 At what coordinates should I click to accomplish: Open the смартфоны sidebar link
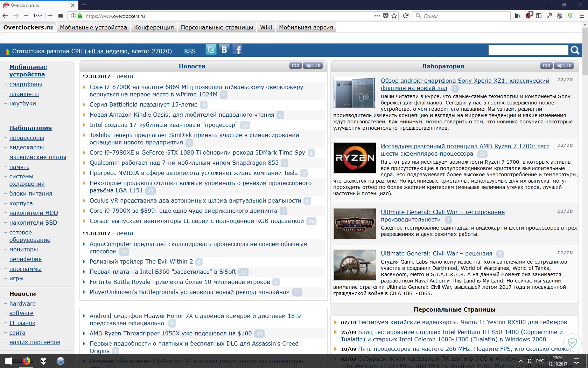click(x=26, y=84)
